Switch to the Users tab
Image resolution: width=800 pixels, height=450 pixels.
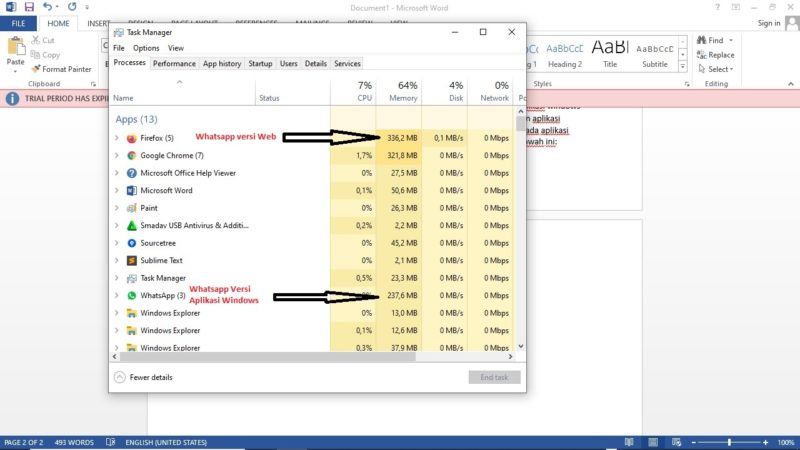tap(288, 64)
